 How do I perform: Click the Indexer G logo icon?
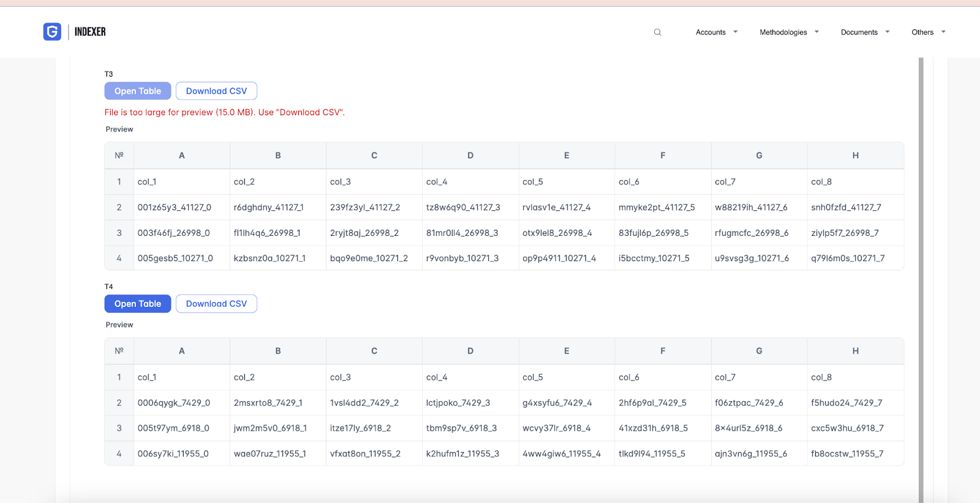click(x=52, y=32)
